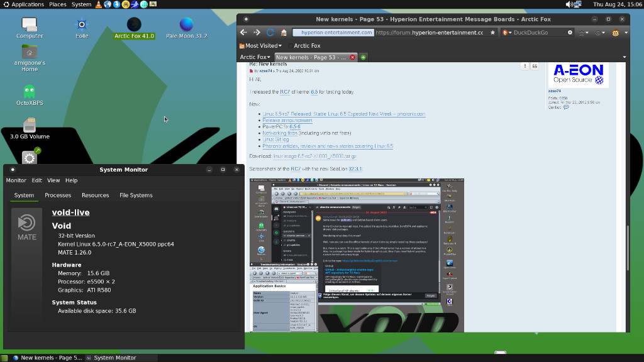Open the Linux Git log link
The image size is (644, 362).
coord(275,140)
